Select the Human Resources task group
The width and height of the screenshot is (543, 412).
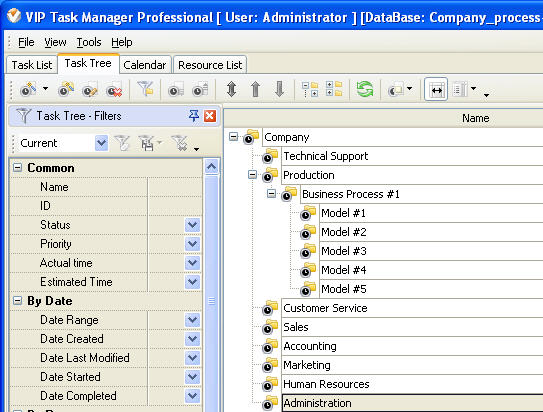[x=326, y=384]
